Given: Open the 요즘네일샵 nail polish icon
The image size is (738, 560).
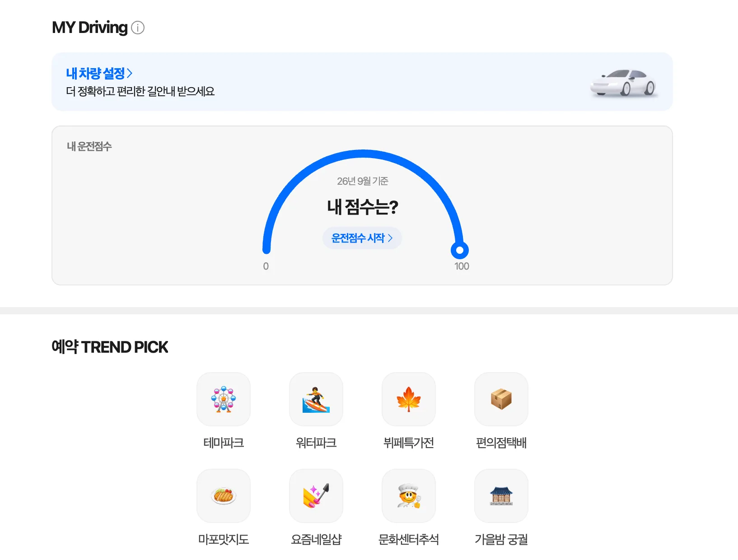Looking at the screenshot, I should coord(316,496).
